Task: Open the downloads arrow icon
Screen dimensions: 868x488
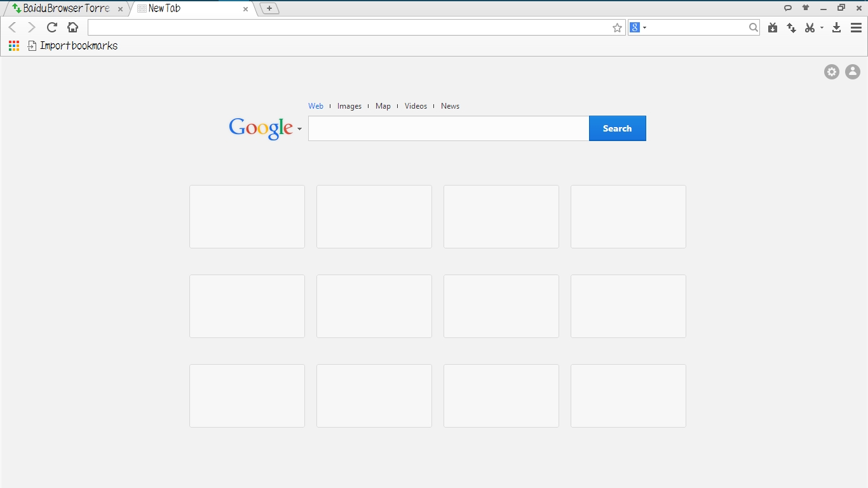Action: [x=837, y=27]
